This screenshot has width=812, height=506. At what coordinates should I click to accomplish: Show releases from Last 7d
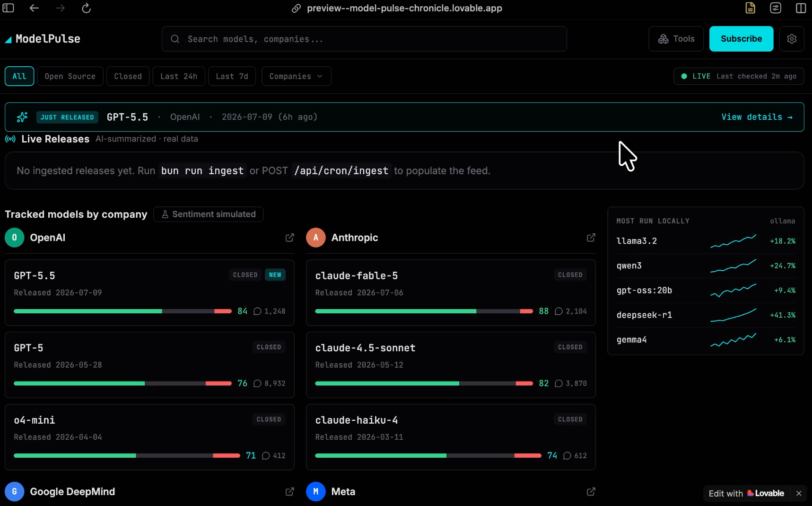pos(232,76)
